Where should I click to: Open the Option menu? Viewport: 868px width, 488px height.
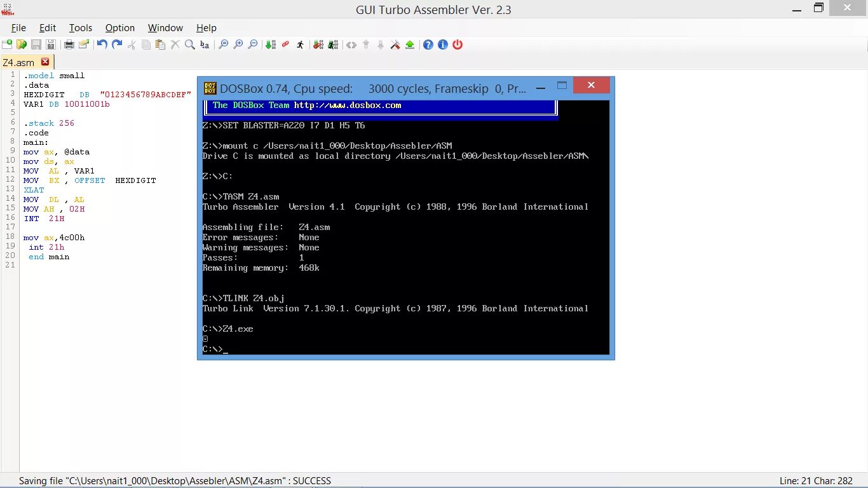pyautogui.click(x=120, y=28)
